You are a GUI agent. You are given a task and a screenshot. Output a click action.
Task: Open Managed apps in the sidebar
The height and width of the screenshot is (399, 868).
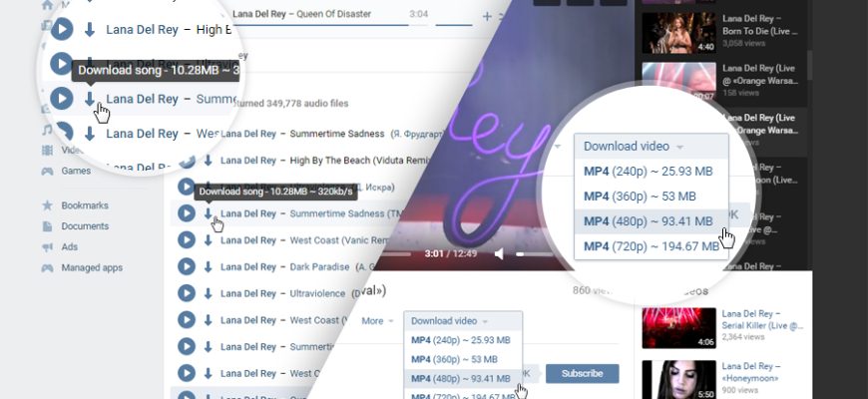point(83,268)
